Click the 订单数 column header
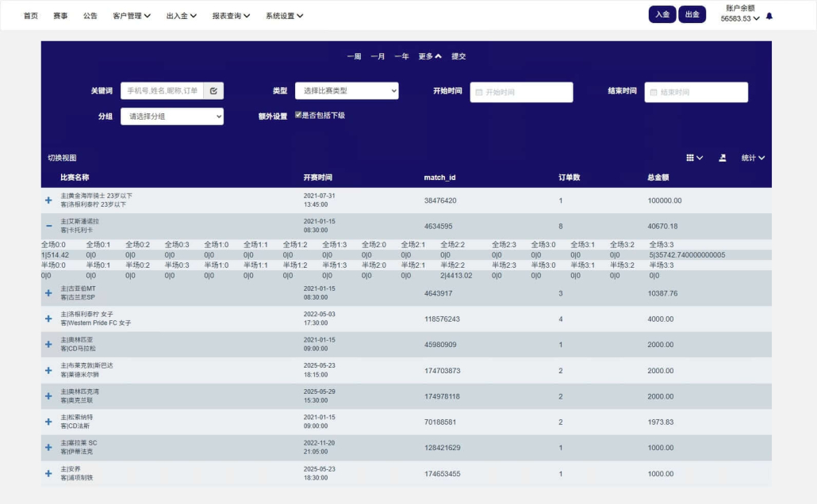Viewport: 817px width, 504px height. pyautogui.click(x=569, y=178)
